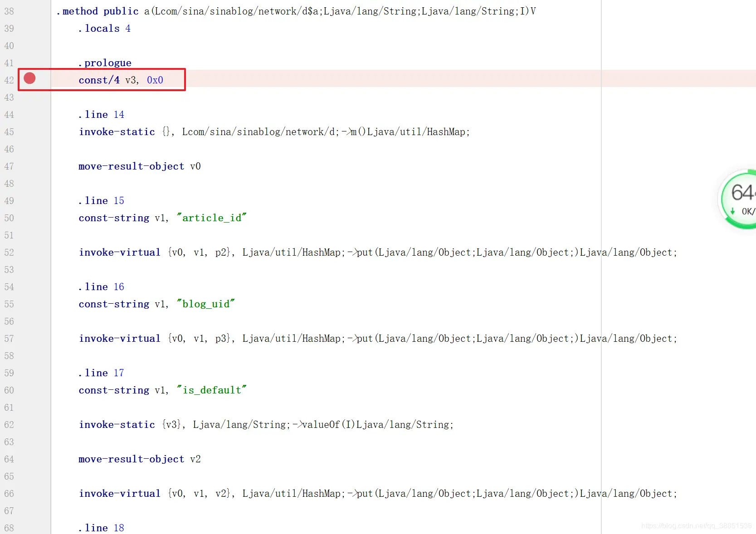Place cursor on ".locals 4" directive
Viewport: 756px width, 534px height.
(105, 29)
